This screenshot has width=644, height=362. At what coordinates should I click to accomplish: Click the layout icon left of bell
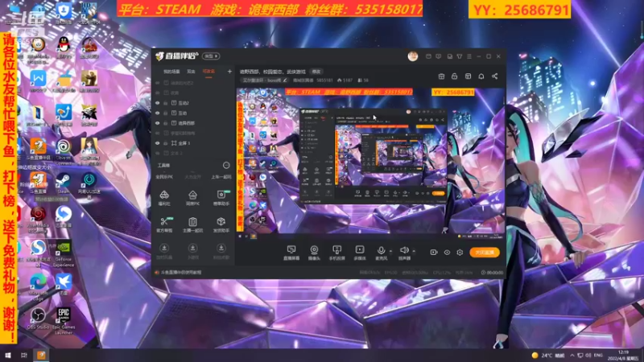coord(468,76)
